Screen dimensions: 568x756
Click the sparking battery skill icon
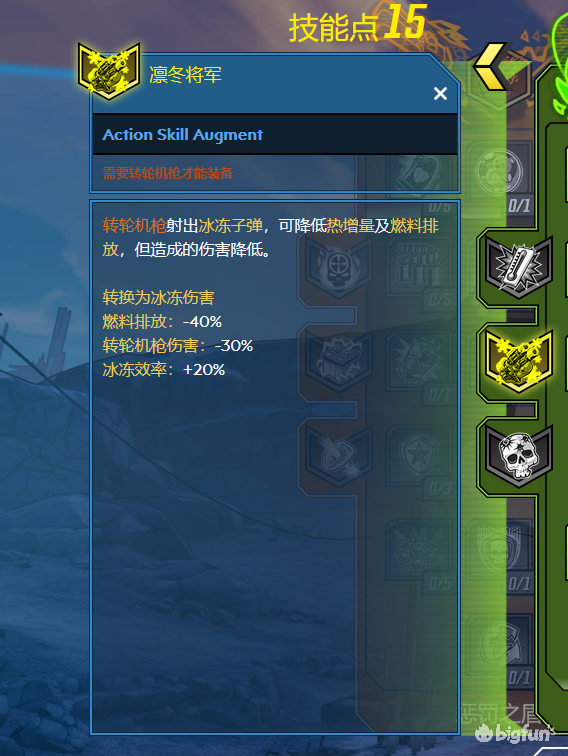339,361
